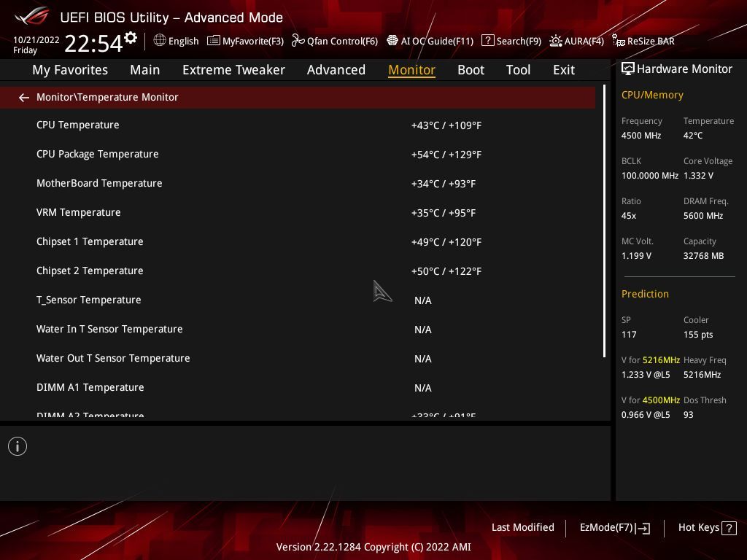This screenshot has width=747, height=560.
Task: Open AURA(F4) settings
Action: tap(576, 41)
